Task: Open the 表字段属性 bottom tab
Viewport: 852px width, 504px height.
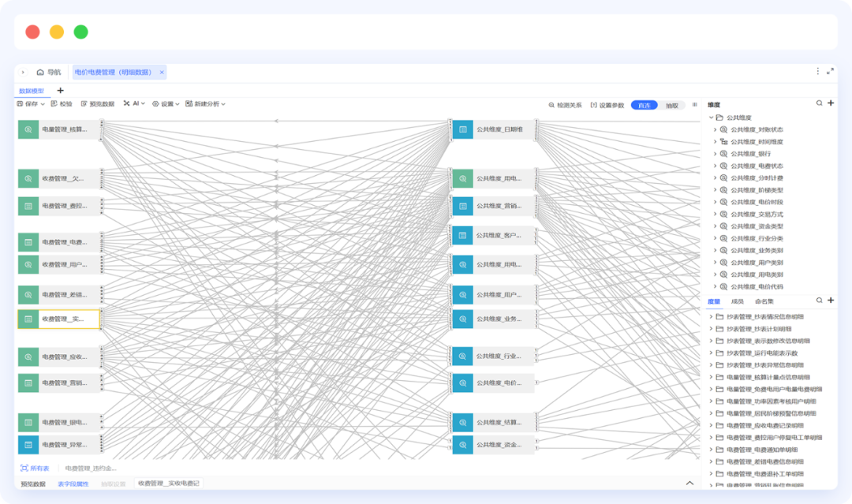Action: [73, 483]
